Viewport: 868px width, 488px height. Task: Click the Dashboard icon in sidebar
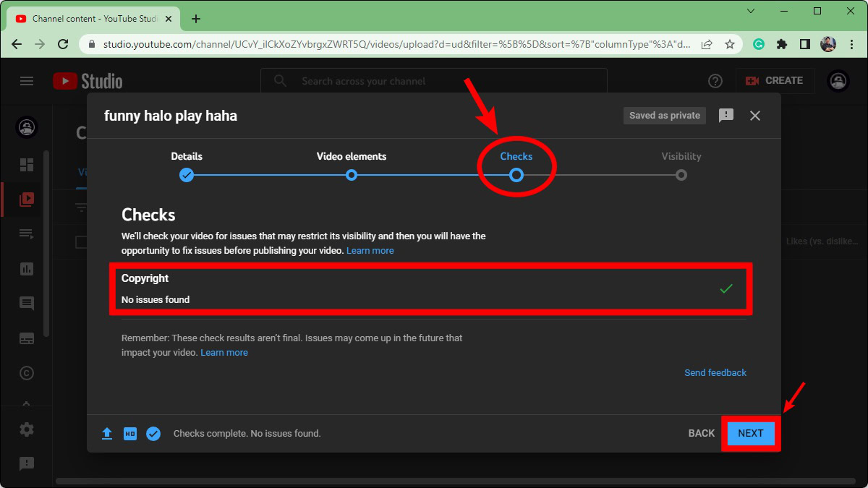(x=27, y=165)
